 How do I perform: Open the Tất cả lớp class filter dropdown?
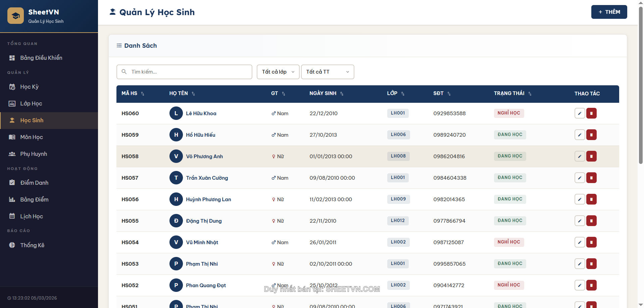click(278, 72)
